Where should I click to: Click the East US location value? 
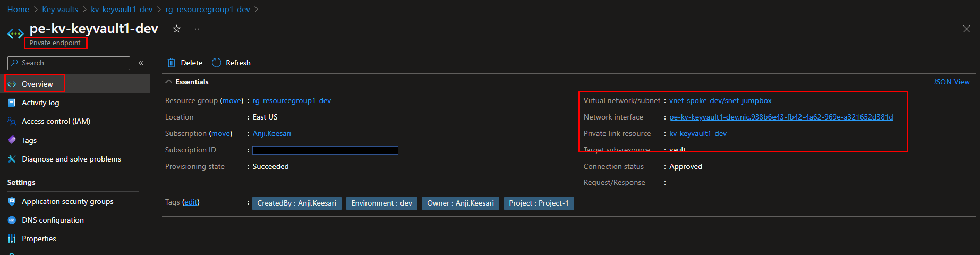[x=265, y=117]
